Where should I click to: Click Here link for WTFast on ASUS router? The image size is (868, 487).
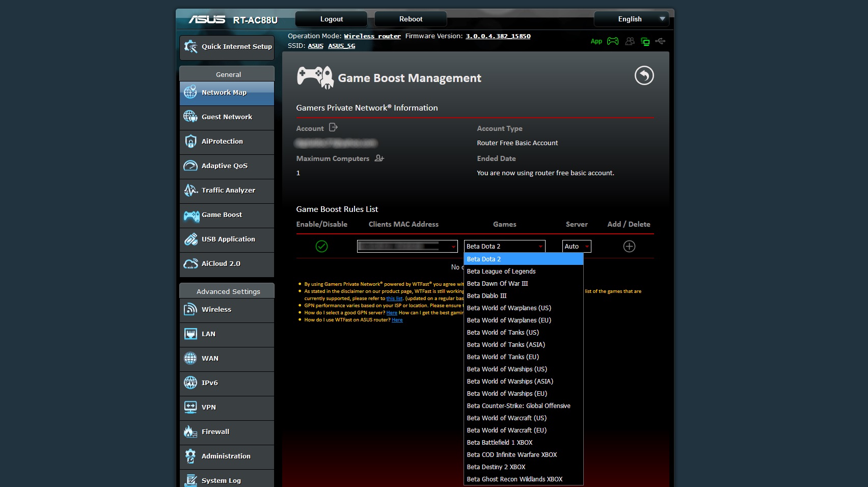[x=397, y=320]
